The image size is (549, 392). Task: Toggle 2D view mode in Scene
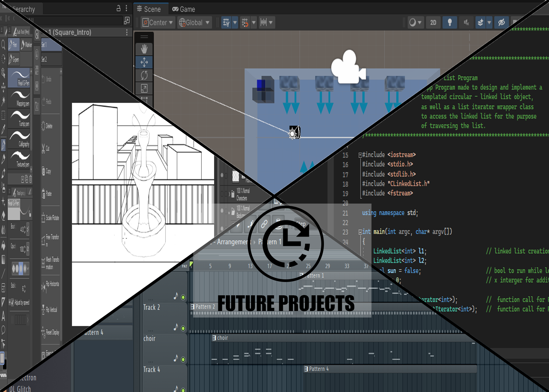(433, 22)
